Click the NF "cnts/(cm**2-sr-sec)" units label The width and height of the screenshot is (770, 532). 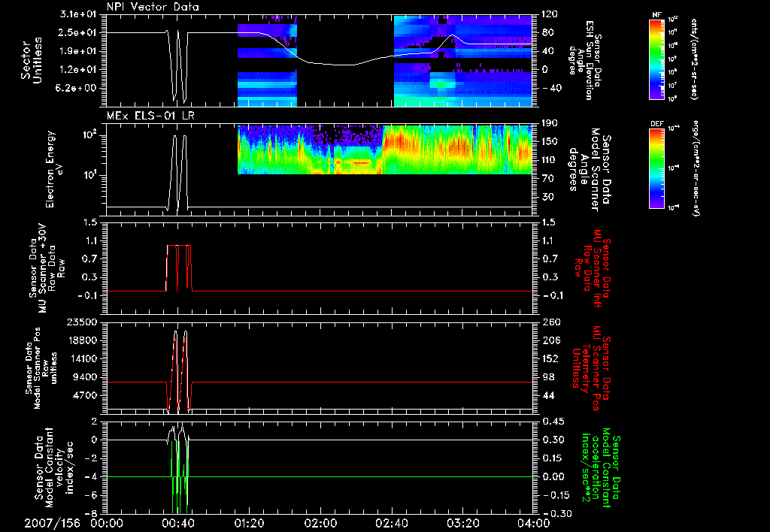coord(694,59)
